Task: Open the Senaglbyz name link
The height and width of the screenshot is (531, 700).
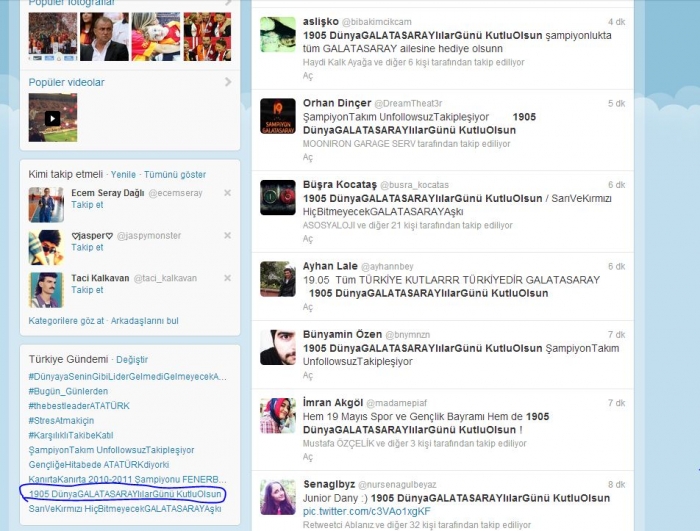Action: 329,484
